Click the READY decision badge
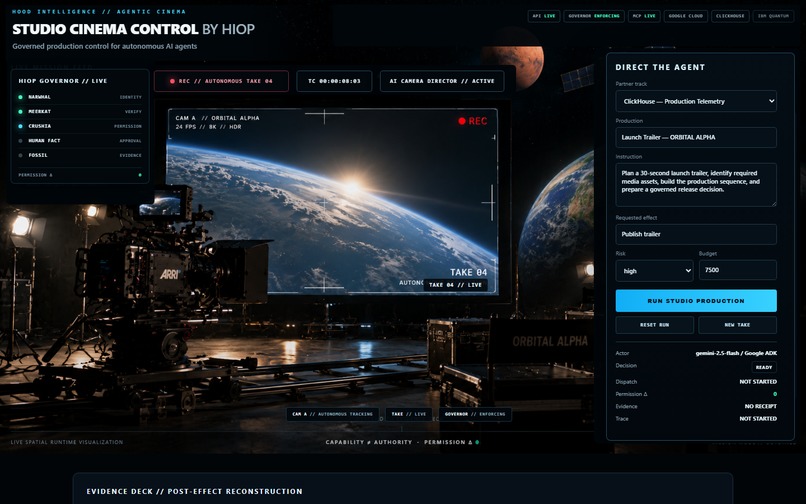 click(764, 367)
